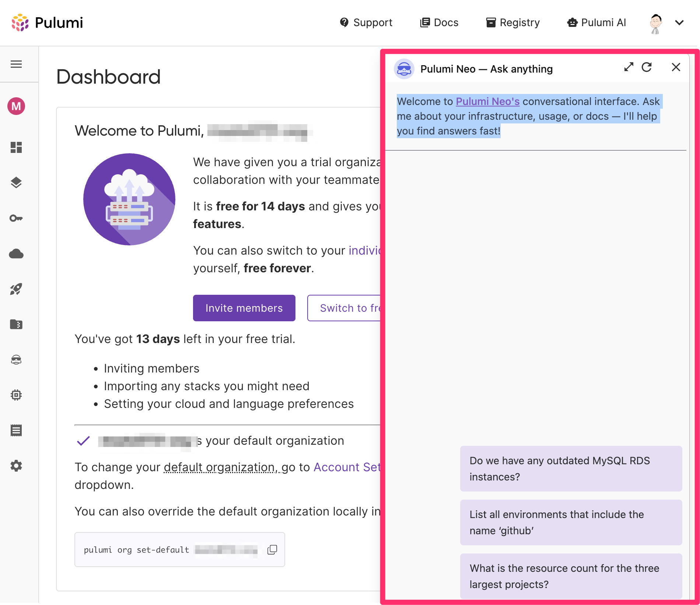This screenshot has height=605, width=700.
Task: Open the M organization avatar switcher
Action: (x=16, y=106)
